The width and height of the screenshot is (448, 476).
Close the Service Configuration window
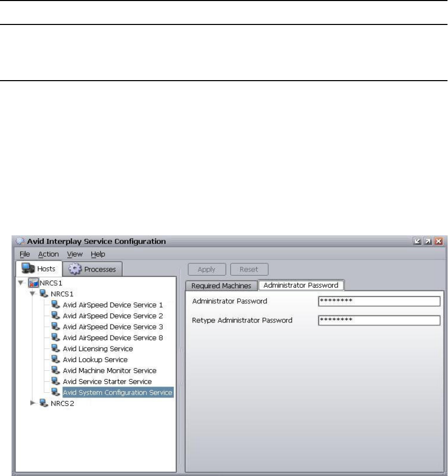click(439, 241)
